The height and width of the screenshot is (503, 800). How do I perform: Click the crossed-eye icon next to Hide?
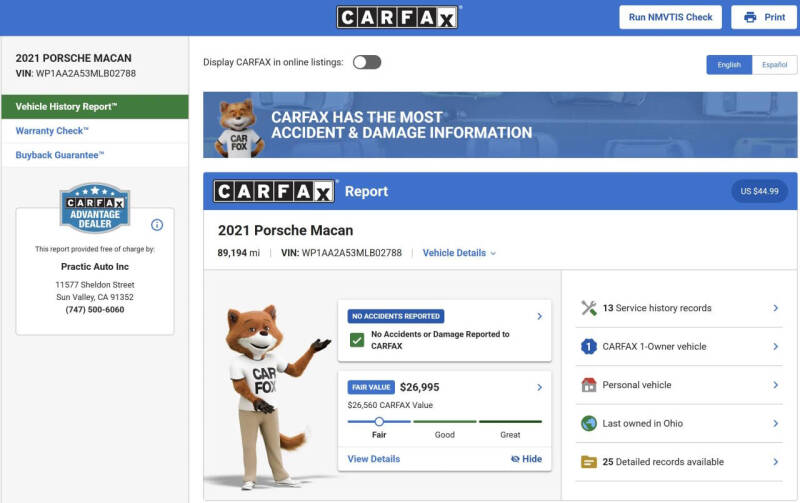point(515,459)
